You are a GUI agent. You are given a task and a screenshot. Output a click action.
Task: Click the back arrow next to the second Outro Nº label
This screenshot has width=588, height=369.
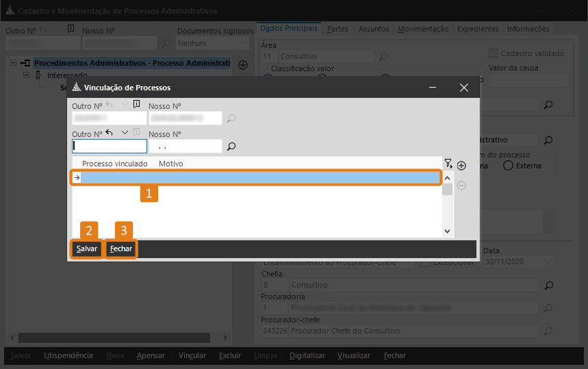pyautogui.click(x=110, y=133)
